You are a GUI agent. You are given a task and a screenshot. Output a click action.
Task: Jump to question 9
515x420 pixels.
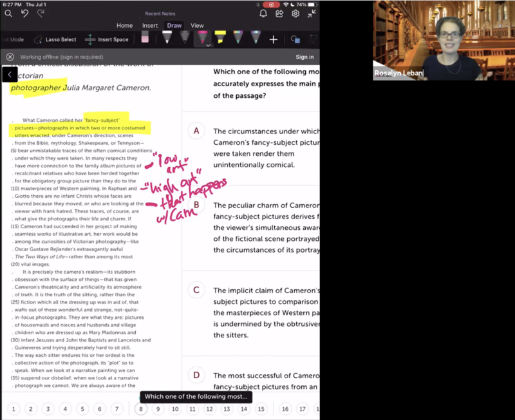157,409
